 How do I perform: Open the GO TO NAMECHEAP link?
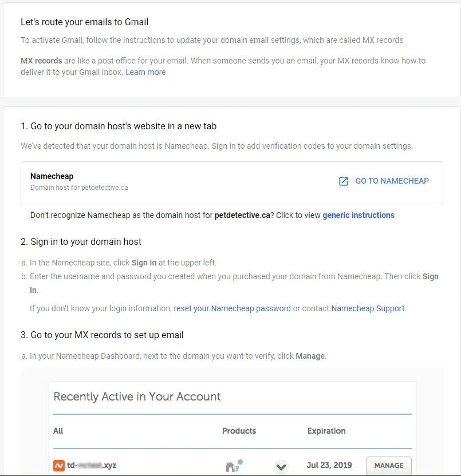(x=392, y=181)
